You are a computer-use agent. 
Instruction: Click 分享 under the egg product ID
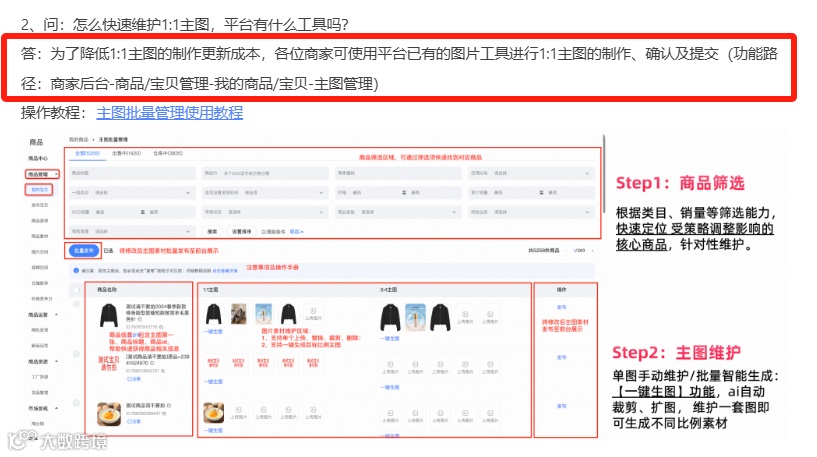(x=134, y=422)
